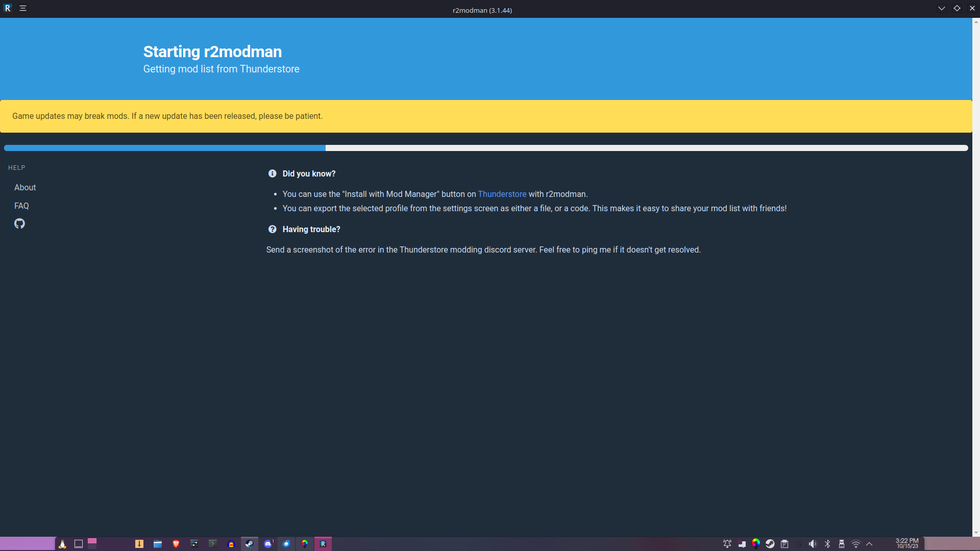Open the Brave browser from the taskbar
This screenshot has height=551, width=980.
(176, 544)
